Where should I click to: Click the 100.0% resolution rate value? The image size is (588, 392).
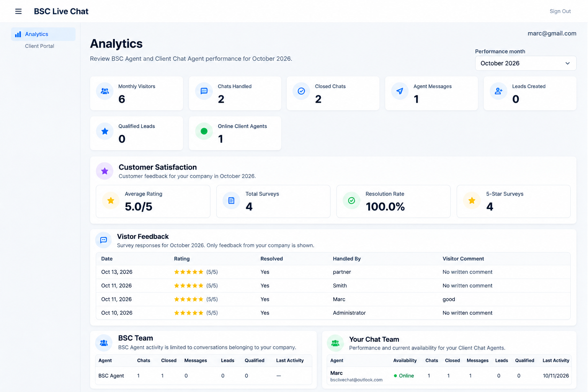(x=385, y=207)
